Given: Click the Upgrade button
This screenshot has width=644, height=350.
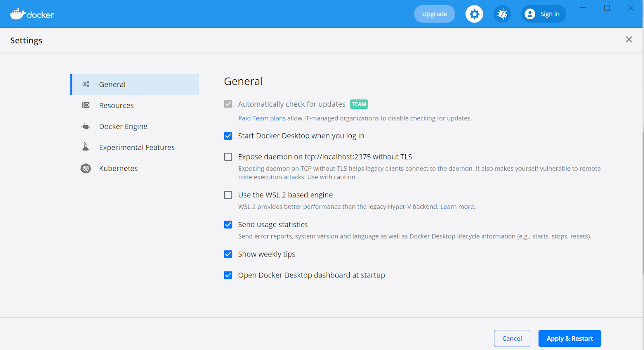Looking at the screenshot, I should pos(434,14).
